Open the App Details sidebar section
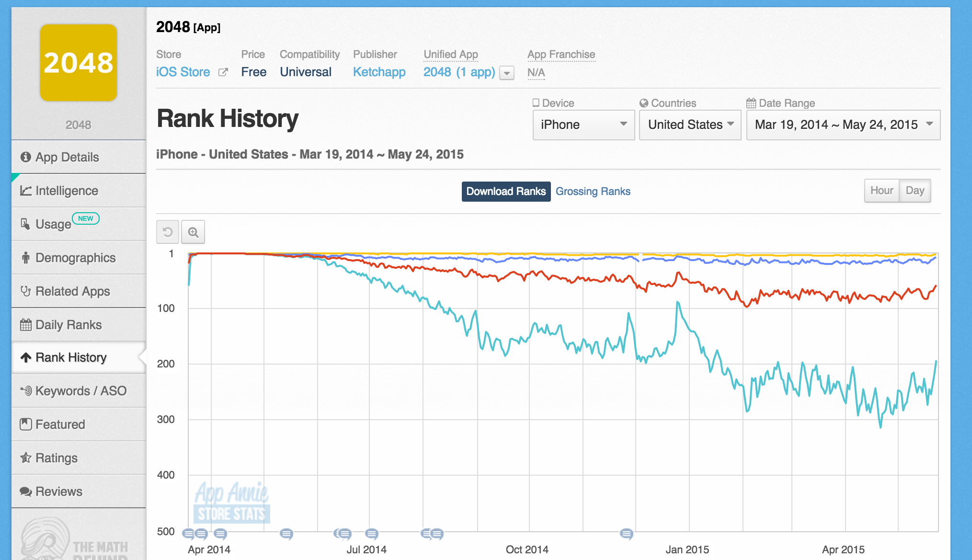The image size is (972, 560). 67,157
